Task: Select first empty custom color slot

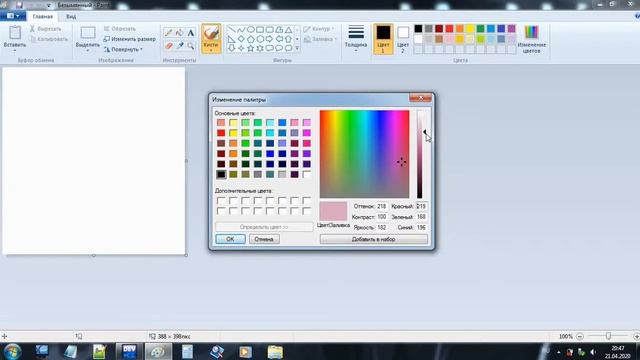Action: coord(221,200)
